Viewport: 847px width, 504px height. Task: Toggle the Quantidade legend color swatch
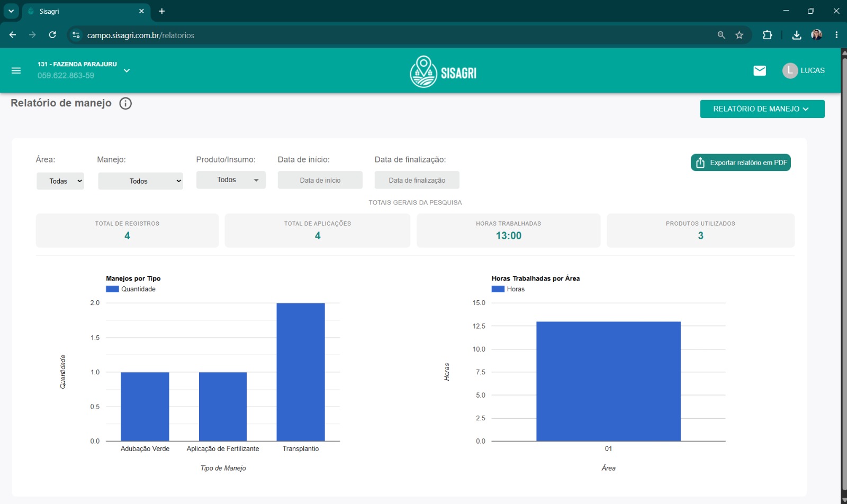[x=112, y=289]
